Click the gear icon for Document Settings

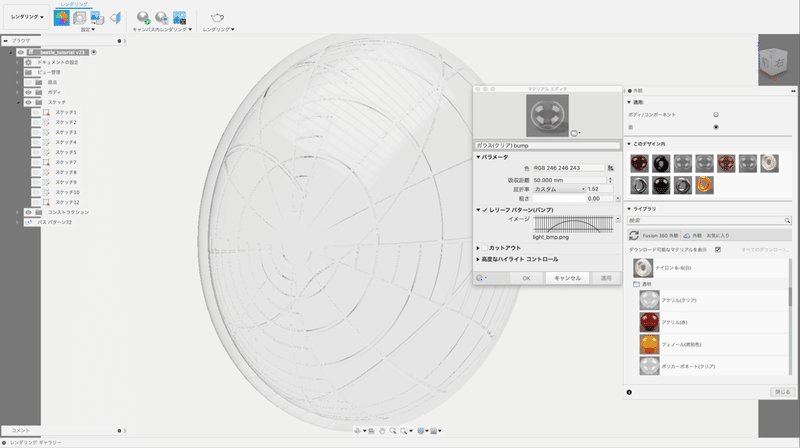click(x=29, y=62)
